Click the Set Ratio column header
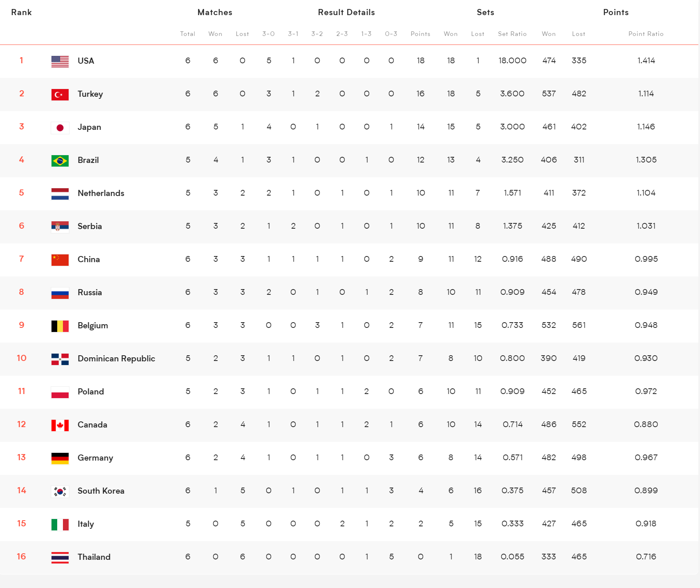This screenshot has height=588, width=700. [512, 34]
